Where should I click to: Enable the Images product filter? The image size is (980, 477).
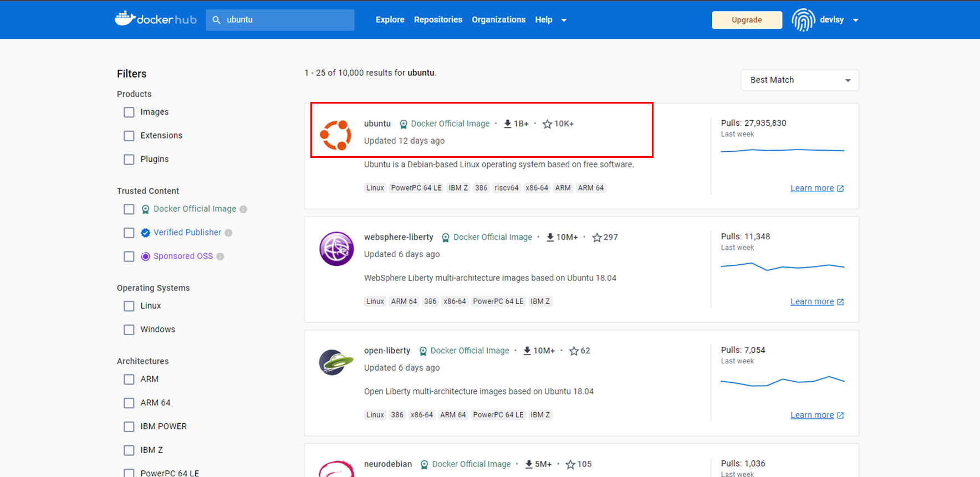point(129,112)
